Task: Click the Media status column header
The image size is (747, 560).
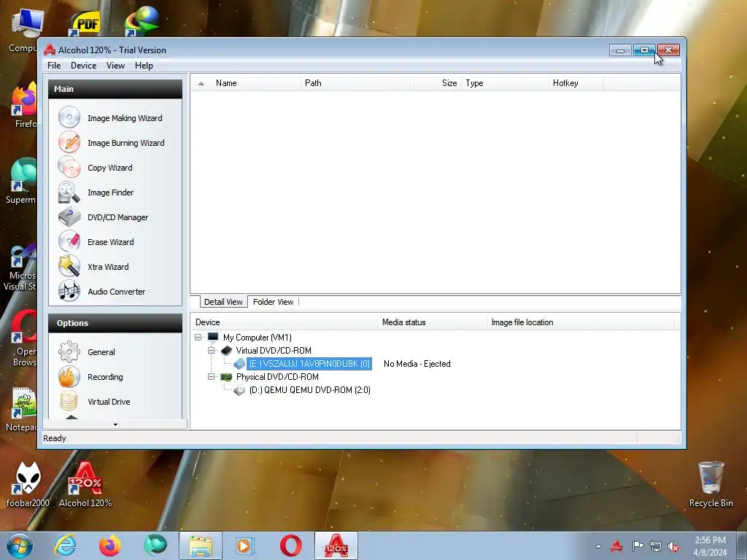Action: coord(432,322)
